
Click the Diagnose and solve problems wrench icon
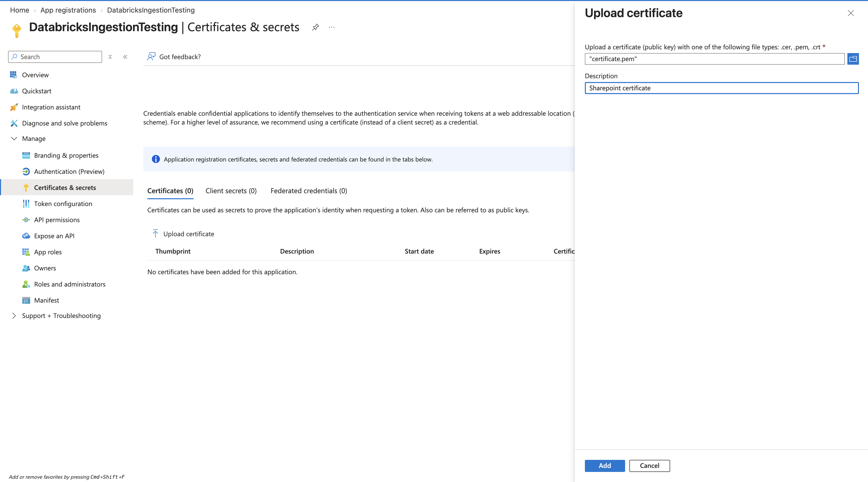[14, 123]
